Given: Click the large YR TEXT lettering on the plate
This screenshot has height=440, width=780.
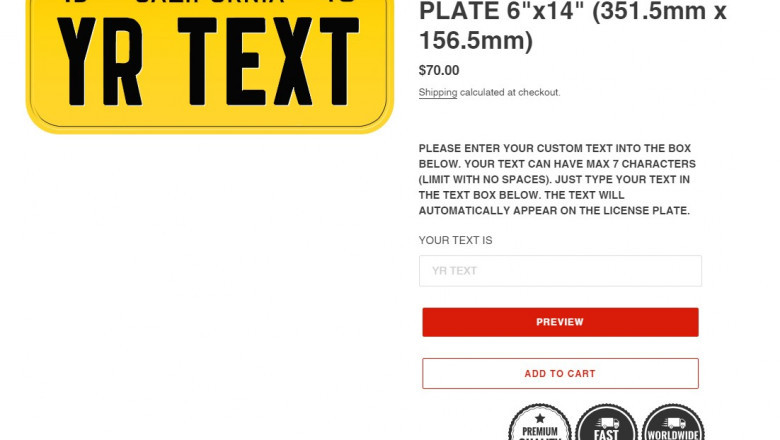Looking at the screenshot, I should tap(208, 61).
